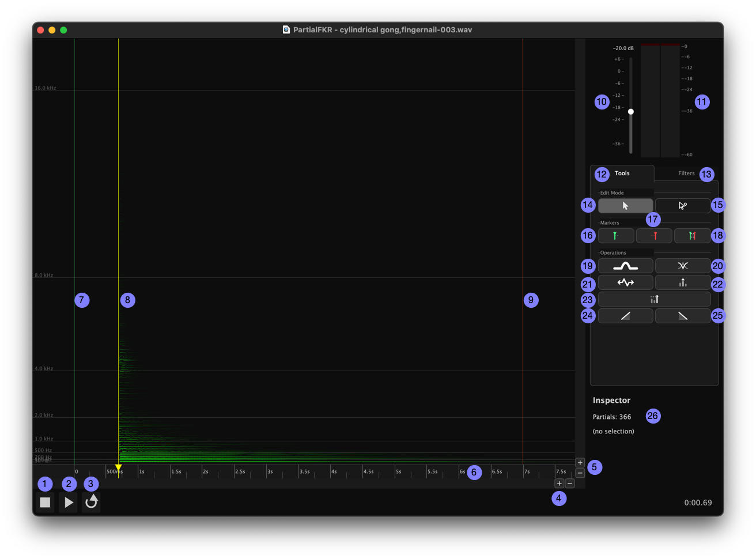Click the 0:00.69 time readout
Image resolution: width=756 pixels, height=559 pixels.
coord(698,503)
